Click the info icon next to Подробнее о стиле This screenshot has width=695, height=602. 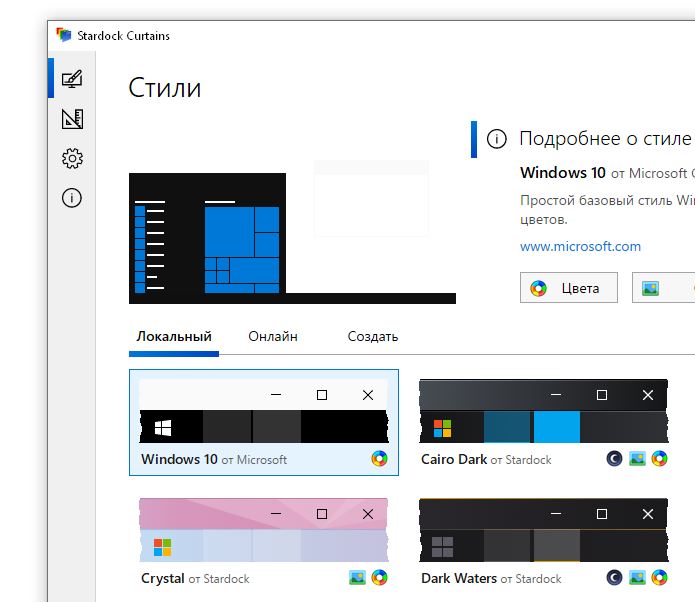coord(496,139)
